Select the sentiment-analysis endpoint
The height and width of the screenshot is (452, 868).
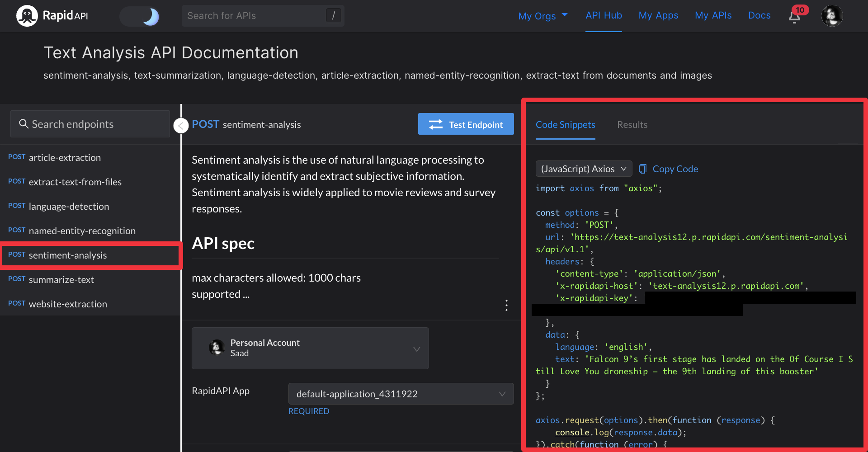[x=90, y=255]
